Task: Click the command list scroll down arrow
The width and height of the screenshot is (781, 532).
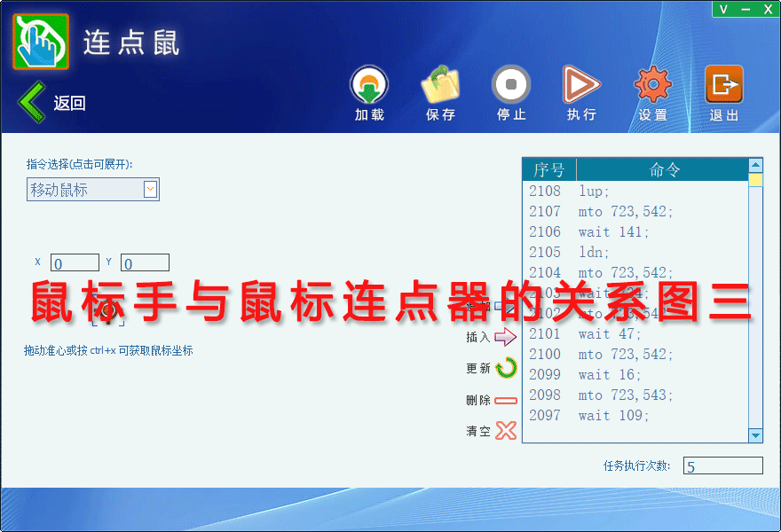Action: coord(755,435)
